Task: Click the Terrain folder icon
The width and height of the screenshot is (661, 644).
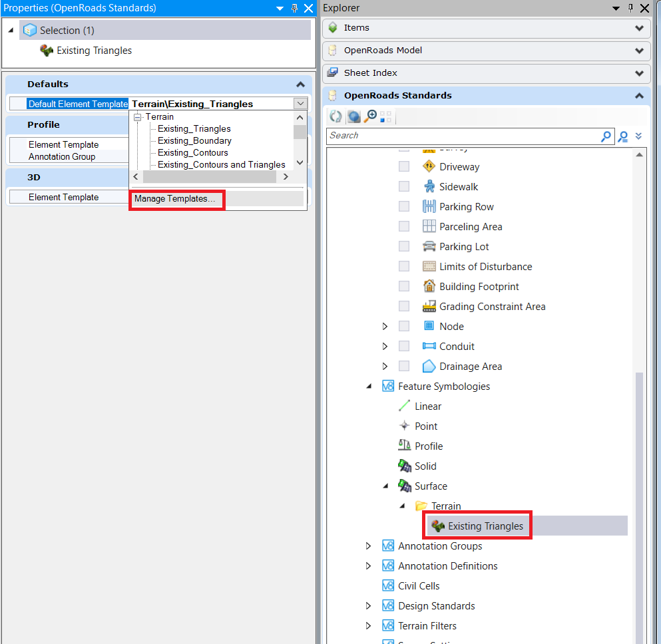Action: coord(421,506)
